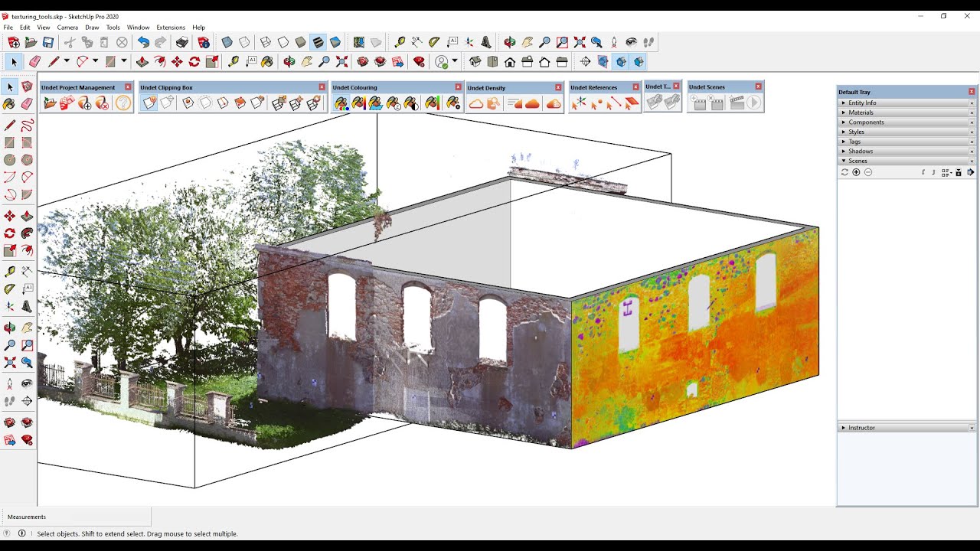
Task: Click the filled orange cloud density icon
Action: point(532,103)
